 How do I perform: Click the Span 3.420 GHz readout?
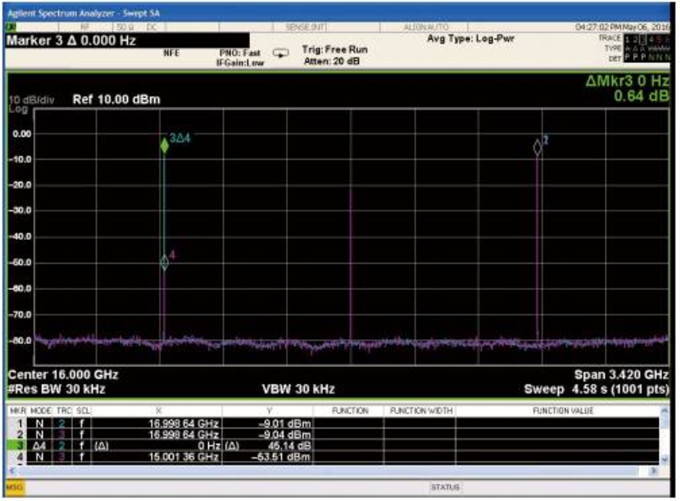(614, 374)
